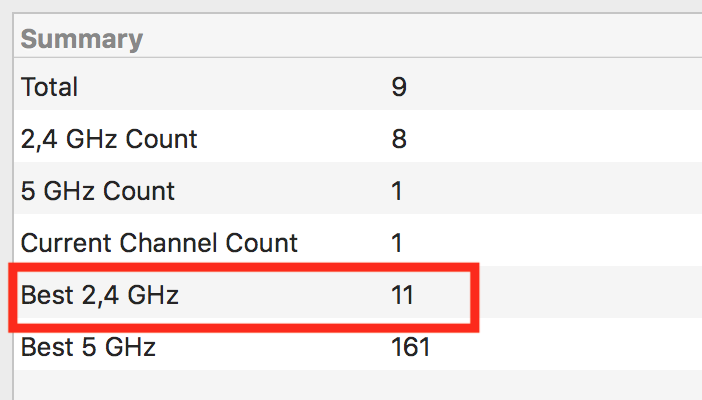Select the Best 5 GHz label
Screen dimensions: 702x400
(88, 347)
